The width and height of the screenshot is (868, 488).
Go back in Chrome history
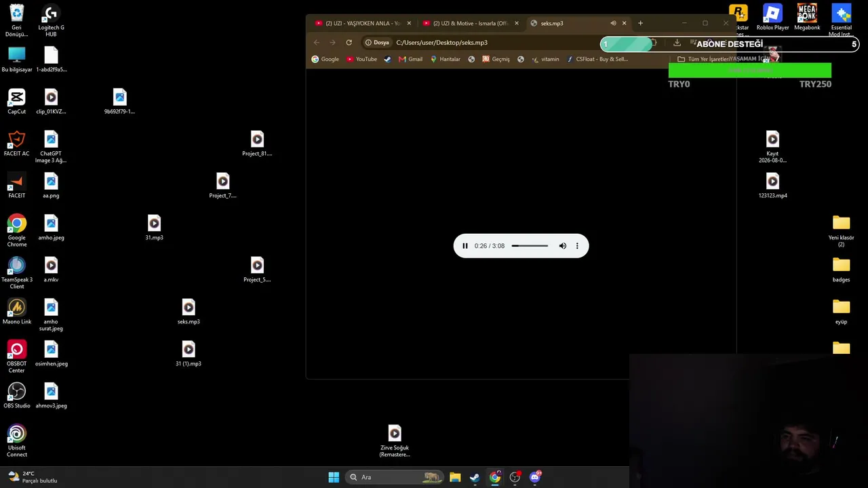click(317, 42)
